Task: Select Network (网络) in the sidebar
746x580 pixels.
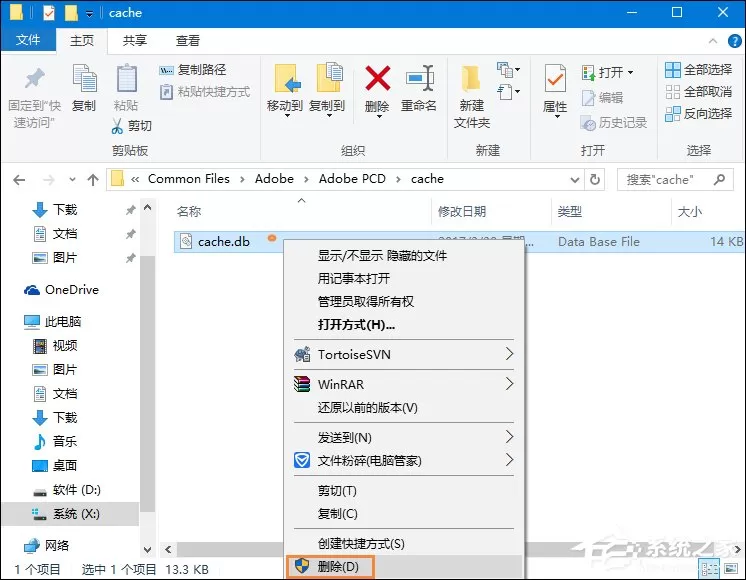Action: [x=47, y=545]
